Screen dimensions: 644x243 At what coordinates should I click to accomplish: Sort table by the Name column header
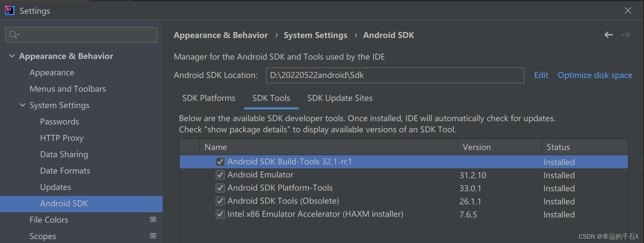coord(328,147)
